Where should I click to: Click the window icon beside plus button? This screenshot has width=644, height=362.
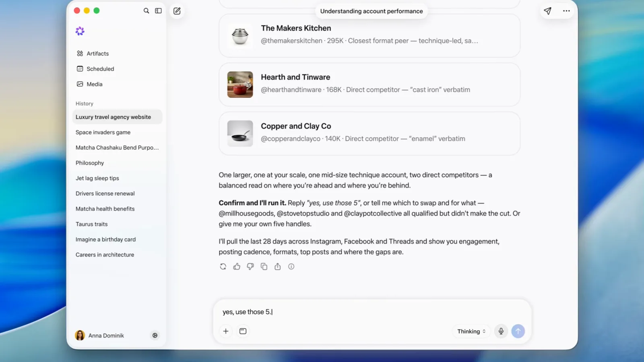click(243, 331)
